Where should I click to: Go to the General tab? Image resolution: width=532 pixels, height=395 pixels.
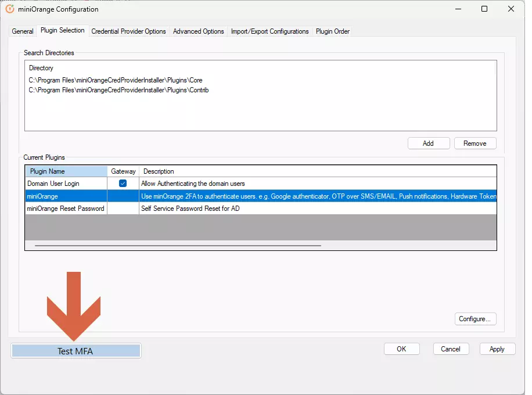pos(22,31)
